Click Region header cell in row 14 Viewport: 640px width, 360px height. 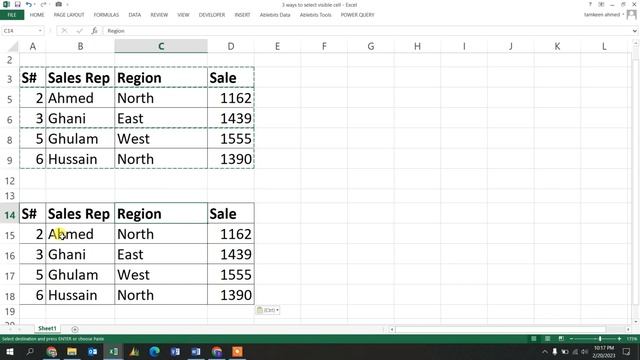(161, 214)
